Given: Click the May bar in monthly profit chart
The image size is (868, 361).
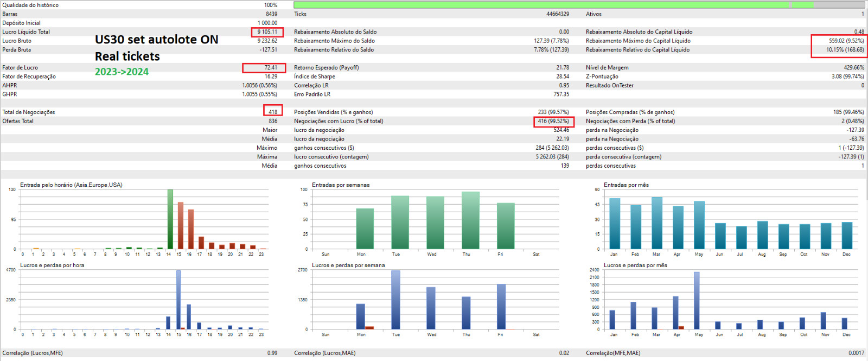Looking at the screenshot, I should (x=697, y=301).
